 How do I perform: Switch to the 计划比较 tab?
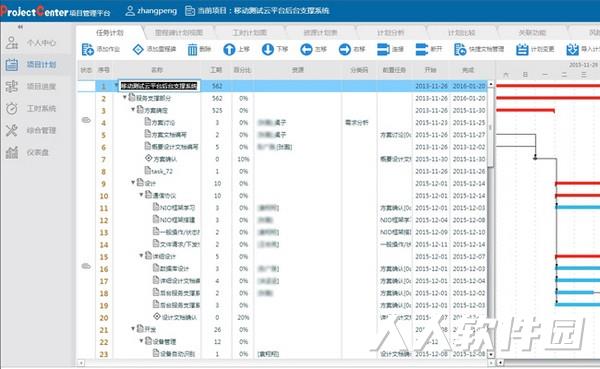pos(461,33)
